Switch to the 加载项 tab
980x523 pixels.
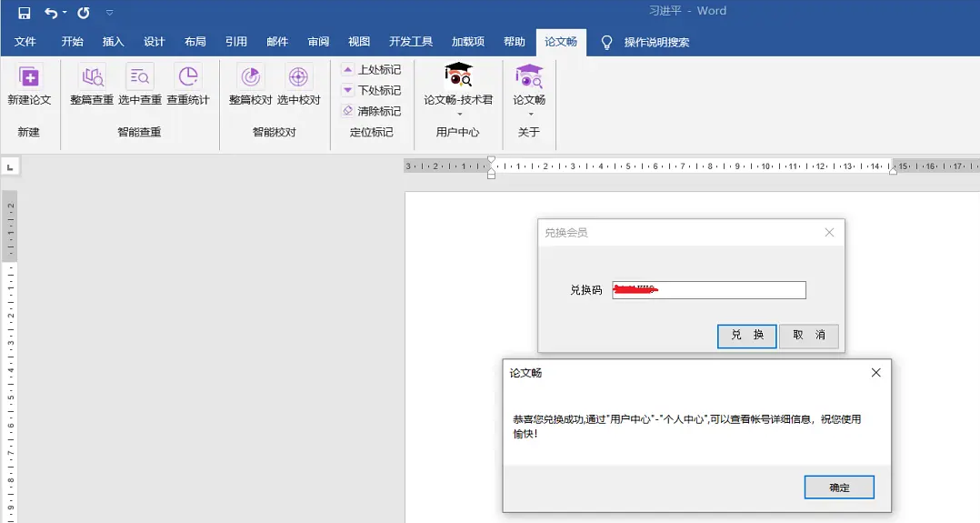click(468, 42)
